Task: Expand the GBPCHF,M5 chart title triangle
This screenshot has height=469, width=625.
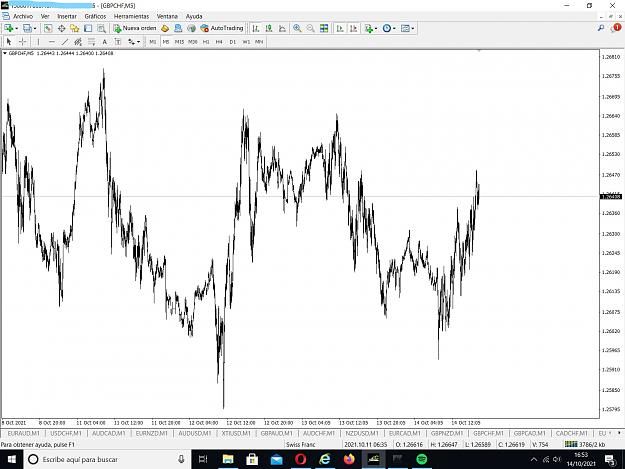Action: (x=5, y=53)
